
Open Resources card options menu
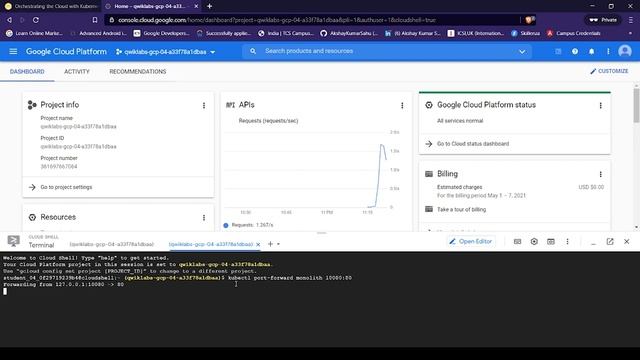pos(204,218)
